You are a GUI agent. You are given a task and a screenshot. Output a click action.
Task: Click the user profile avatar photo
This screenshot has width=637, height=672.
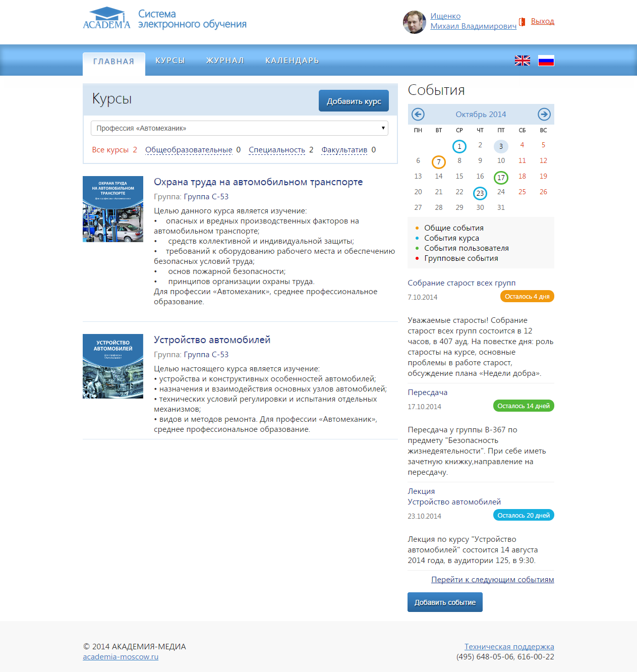tap(414, 22)
